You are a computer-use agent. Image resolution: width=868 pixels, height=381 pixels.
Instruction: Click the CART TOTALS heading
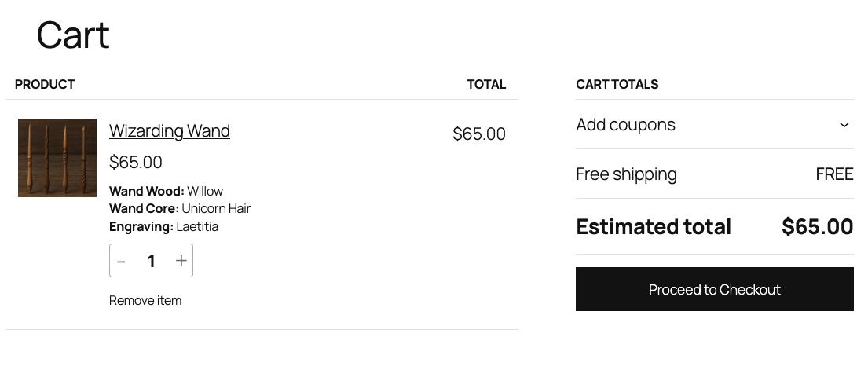pyautogui.click(x=617, y=84)
